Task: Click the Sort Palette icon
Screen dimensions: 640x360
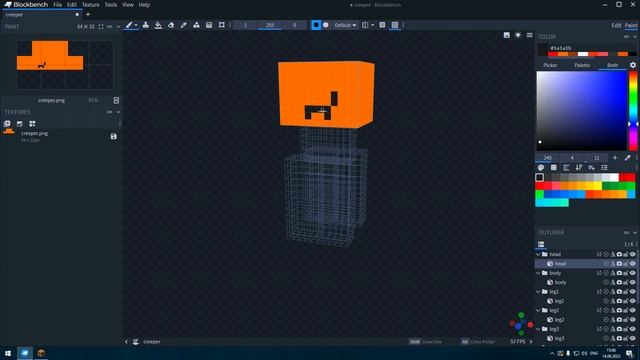Action: pos(579,168)
